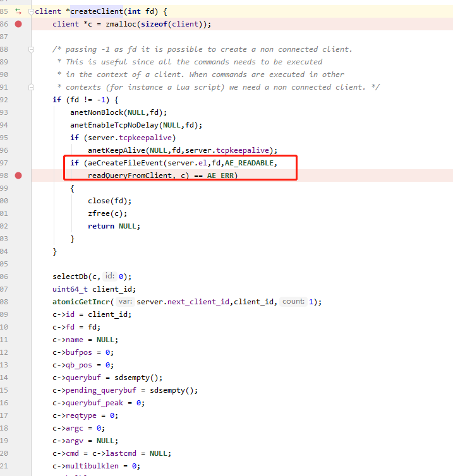This screenshot has width=453, height=476.
Task: Click the 'count:' parameter hint
Action: point(293,302)
